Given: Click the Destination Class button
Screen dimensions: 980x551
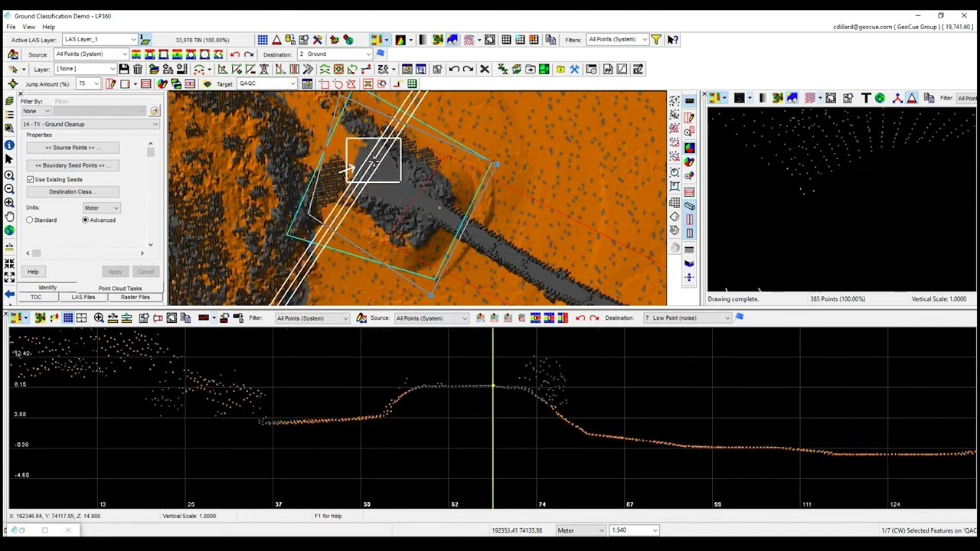Looking at the screenshot, I should click(x=73, y=192).
